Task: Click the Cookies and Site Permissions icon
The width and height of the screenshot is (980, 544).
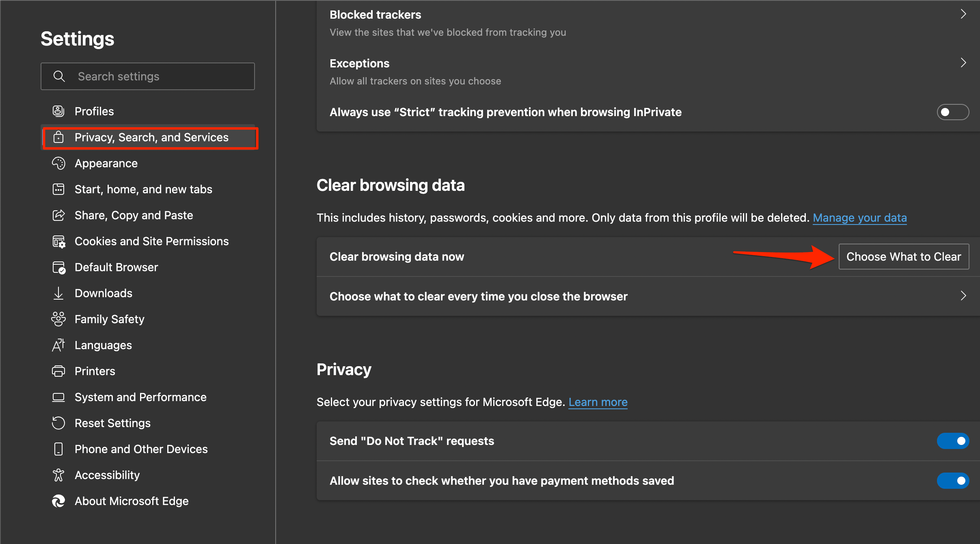Action: coord(58,241)
